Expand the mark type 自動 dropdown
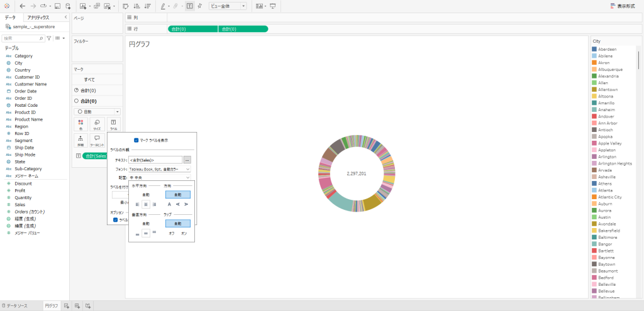The height and width of the screenshot is (311, 644). (x=97, y=111)
